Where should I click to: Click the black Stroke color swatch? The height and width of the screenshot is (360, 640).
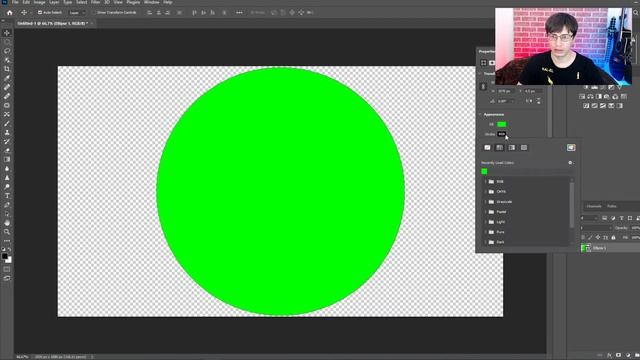tap(502, 134)
